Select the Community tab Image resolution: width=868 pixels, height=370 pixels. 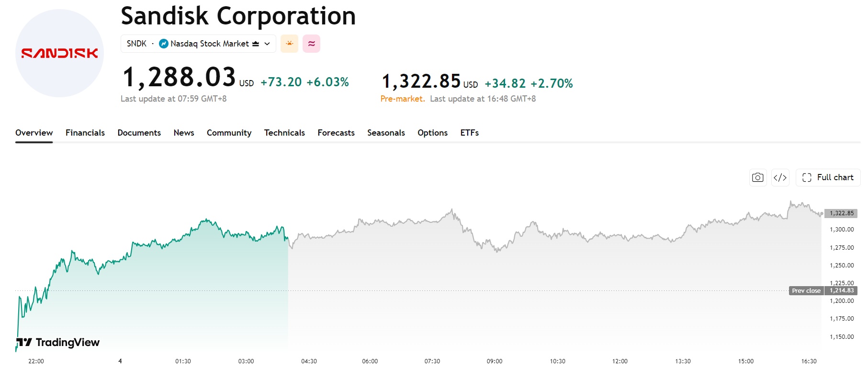pos(229,133)
